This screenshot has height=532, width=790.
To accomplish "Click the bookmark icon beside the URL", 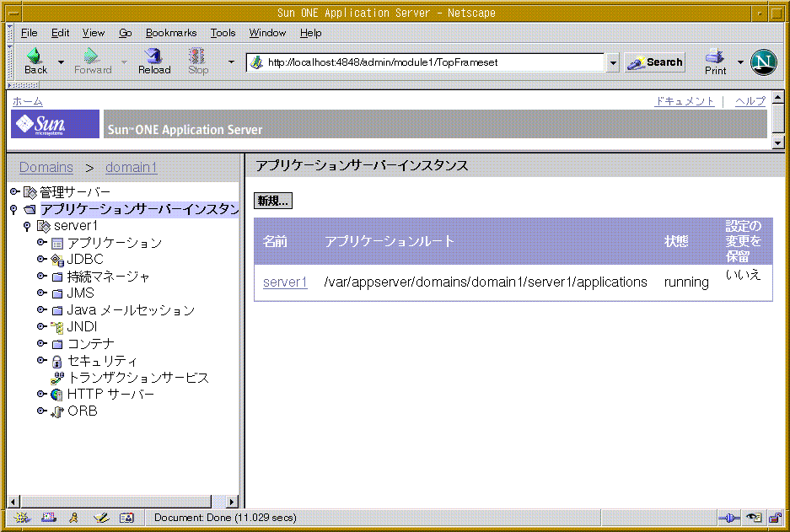I will pos(256,62).
